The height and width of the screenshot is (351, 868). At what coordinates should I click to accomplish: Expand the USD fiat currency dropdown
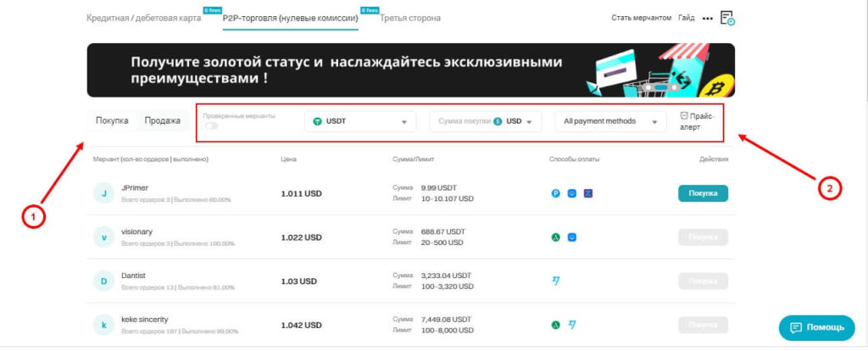519,121
